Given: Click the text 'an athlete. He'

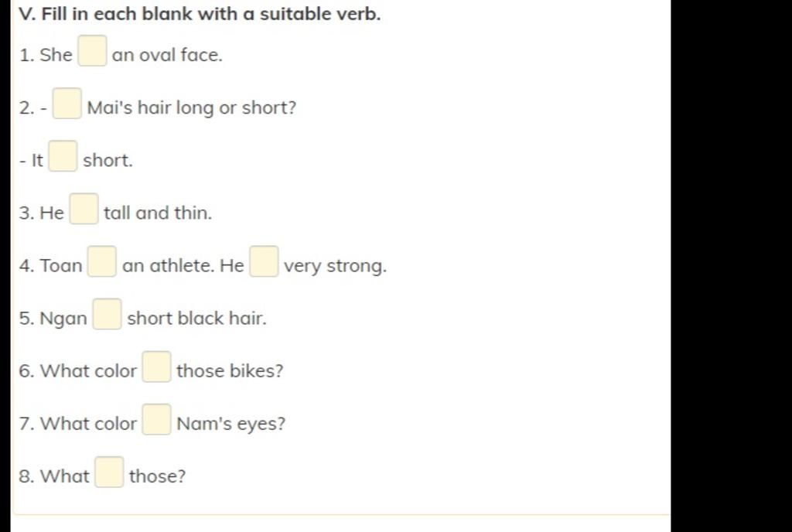Looking at the screenshot, I should (x=183, y=265).
